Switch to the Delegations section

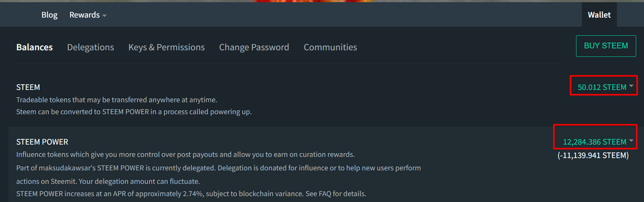[91, 47]
